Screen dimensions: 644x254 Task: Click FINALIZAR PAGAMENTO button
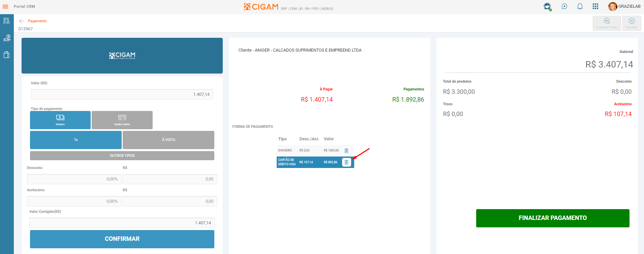553,218
